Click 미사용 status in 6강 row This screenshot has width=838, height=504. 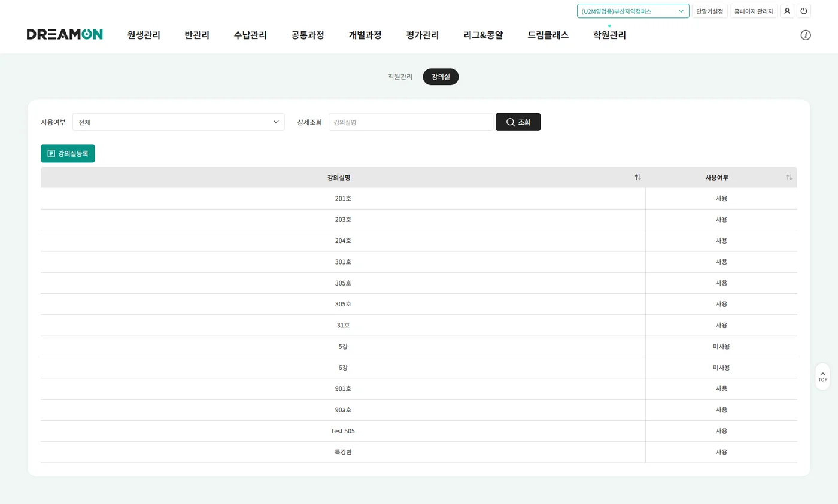coord(721,368)
